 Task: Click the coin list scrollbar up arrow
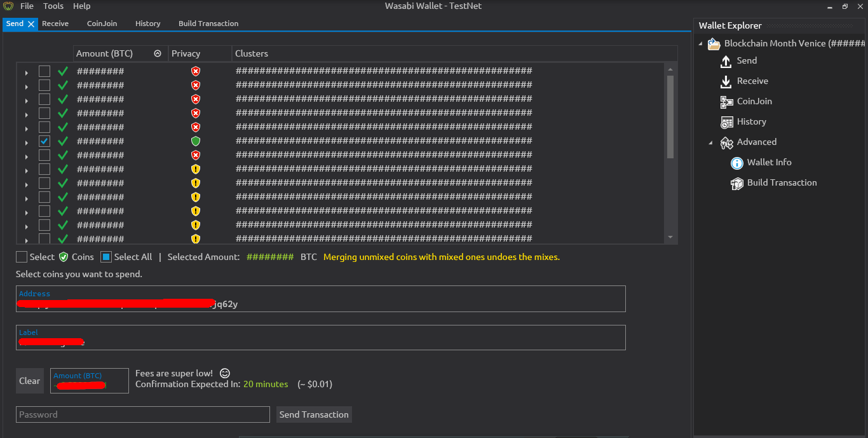pos(670,68)
